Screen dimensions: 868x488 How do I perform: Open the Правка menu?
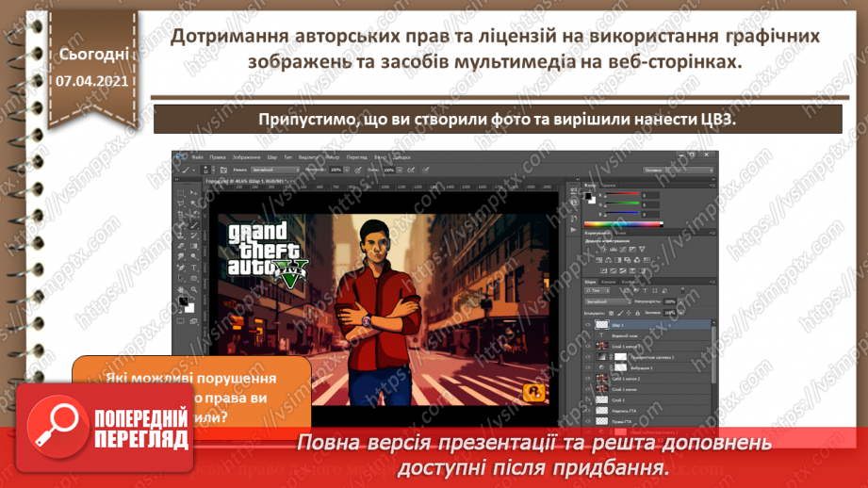click(x=218, y=157)
